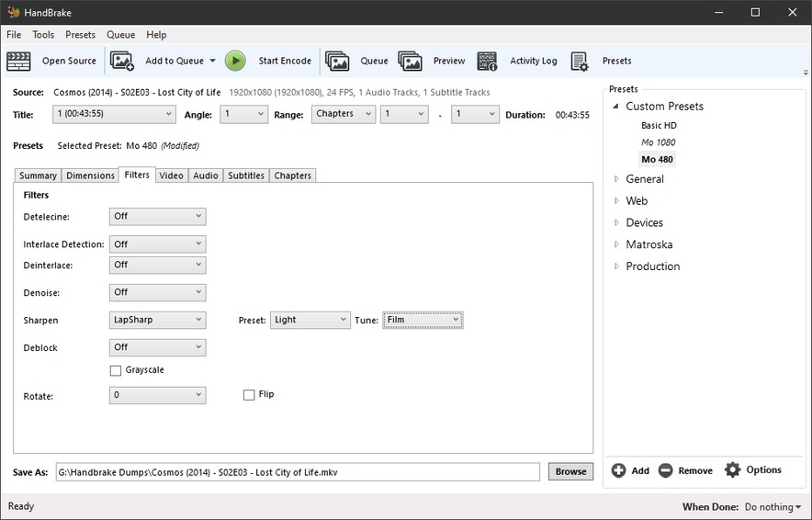The width and height of the screenshot is (812, 520).
Task: Collapse the Custom Presets group
Action: tap(615, 107)
